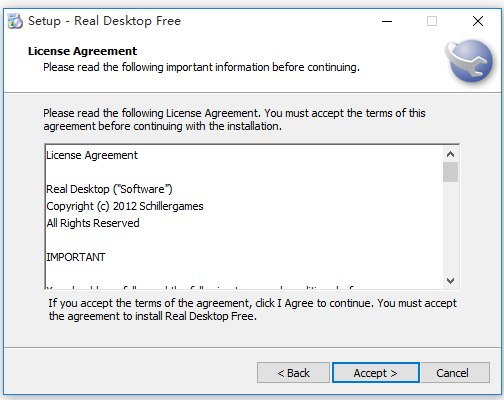Click the license scrollbar down arrow
This screenshot has height=400, width=504.
450,281
